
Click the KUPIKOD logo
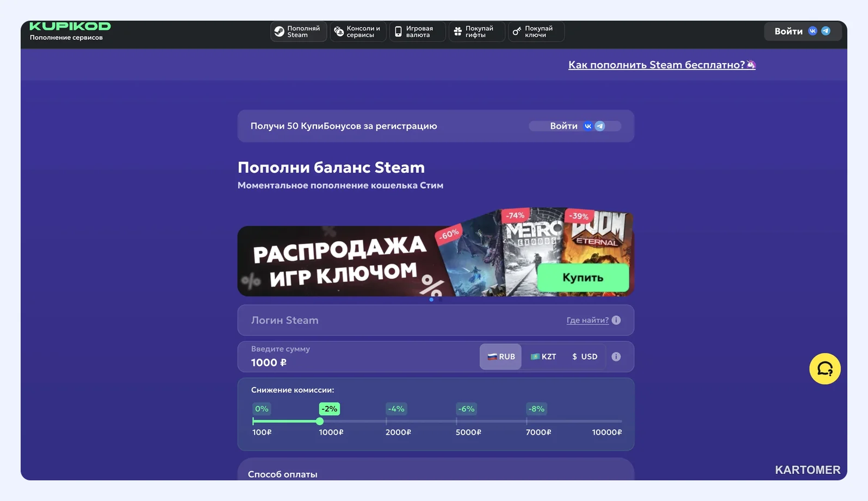[x=70, y=26]
